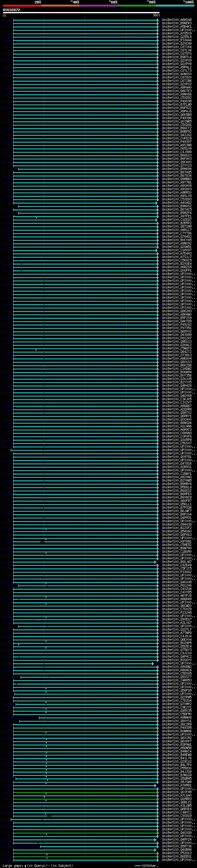The width and height of the screenshot is (197, 868).
Task: Click the label UniRef100_Q2VCH9
Action: coord(177,43)
